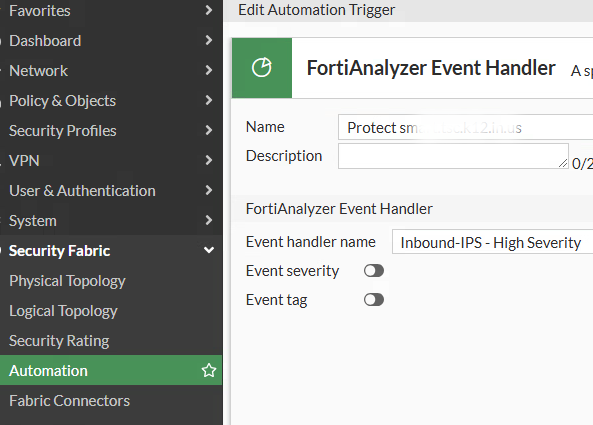Click the Description text area
The width and height of the screenshot is (593, 425).
[x=453, y=156]
